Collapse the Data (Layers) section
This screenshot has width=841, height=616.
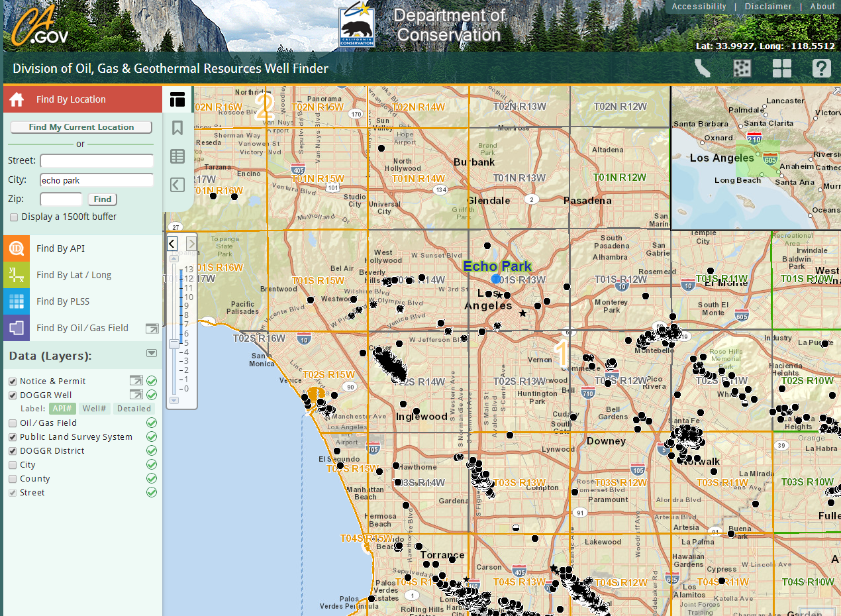coord(152,353)
